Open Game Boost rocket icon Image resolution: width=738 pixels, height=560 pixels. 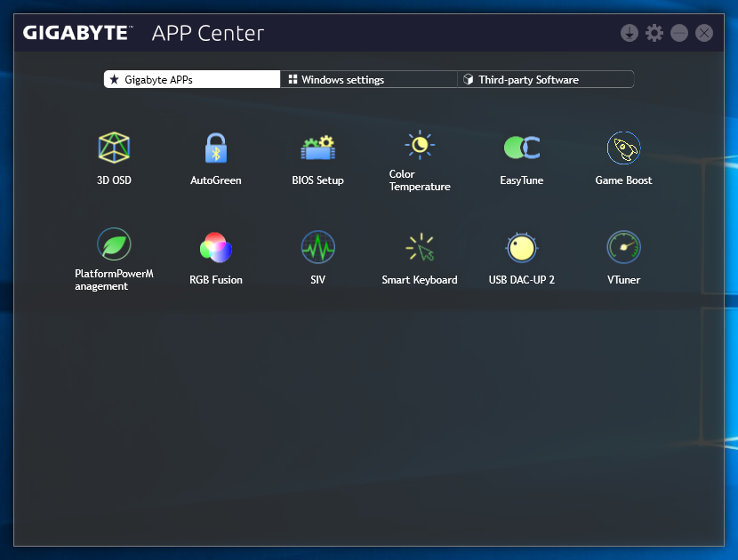click(x=623, y=148)
